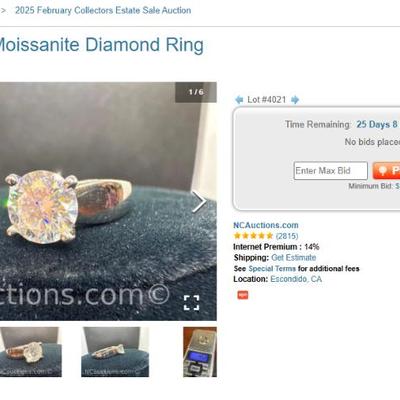This screenshot has width=400, height=400.
Task: Click Get Estimate shipping link
Action: click(x=294, y=258)
